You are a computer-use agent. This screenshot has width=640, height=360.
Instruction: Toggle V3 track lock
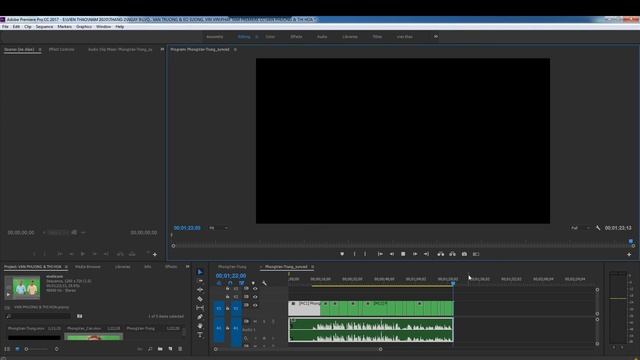(228, 289)
